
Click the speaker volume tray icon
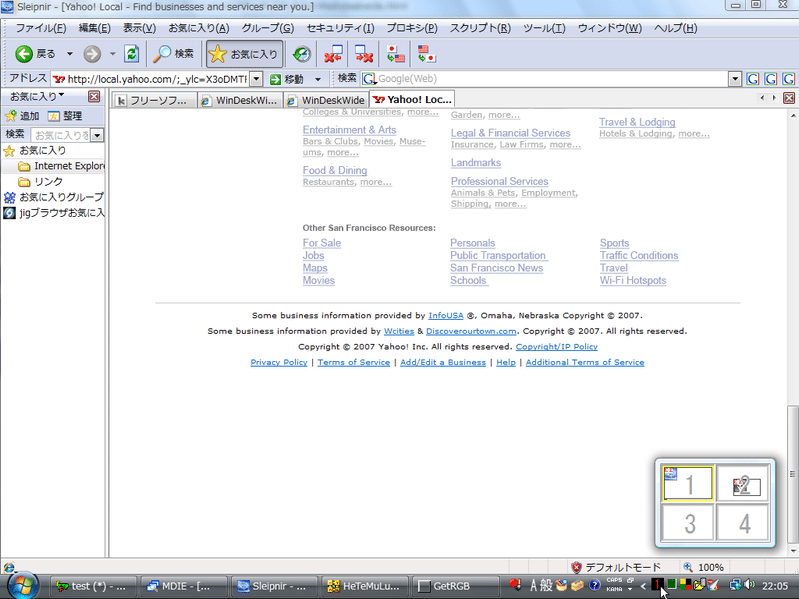[x=749, y=585]
